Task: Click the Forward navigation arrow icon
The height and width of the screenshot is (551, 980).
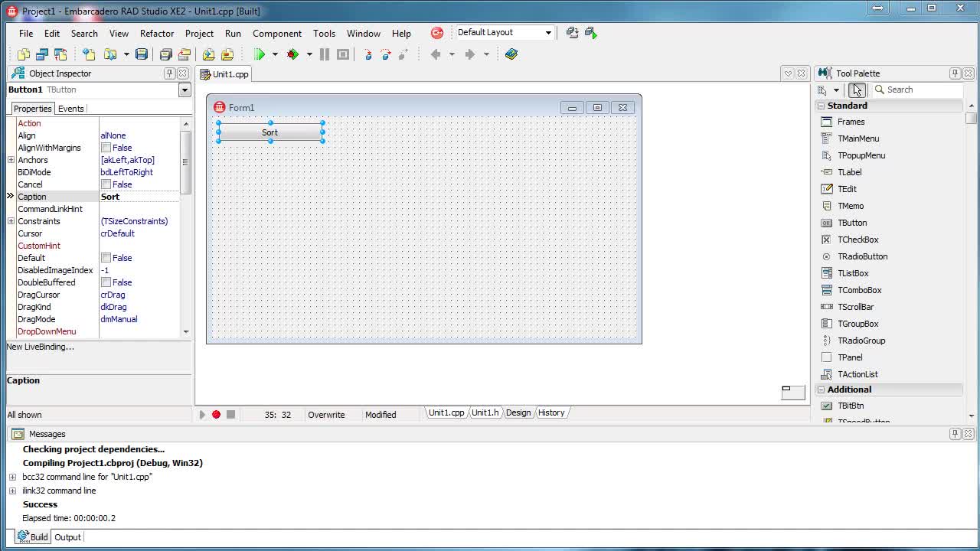Action: (470, 54)
